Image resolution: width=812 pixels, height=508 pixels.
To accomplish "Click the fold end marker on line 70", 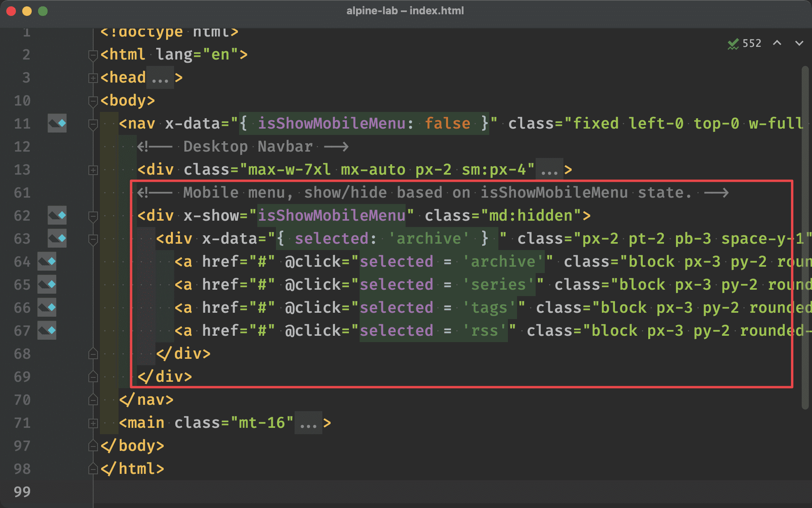I will click(93, 400).
